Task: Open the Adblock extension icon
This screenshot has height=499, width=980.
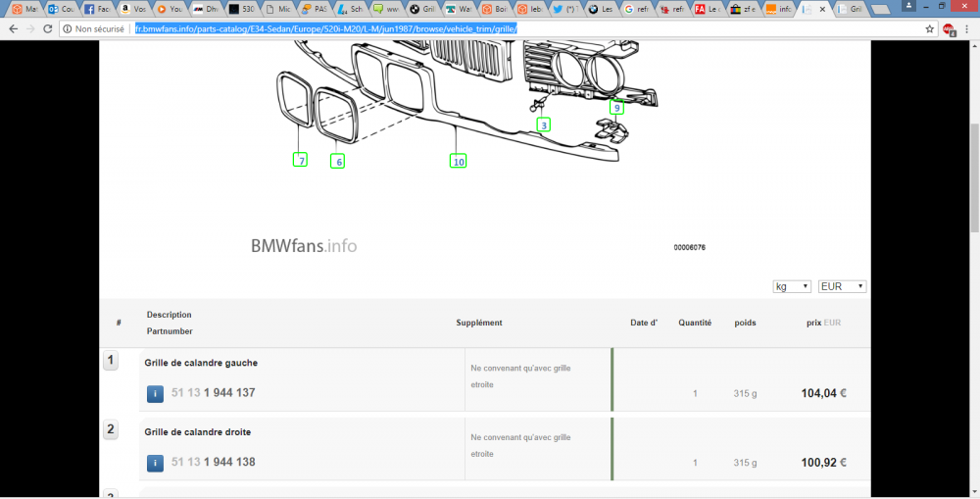Action: 949,28
